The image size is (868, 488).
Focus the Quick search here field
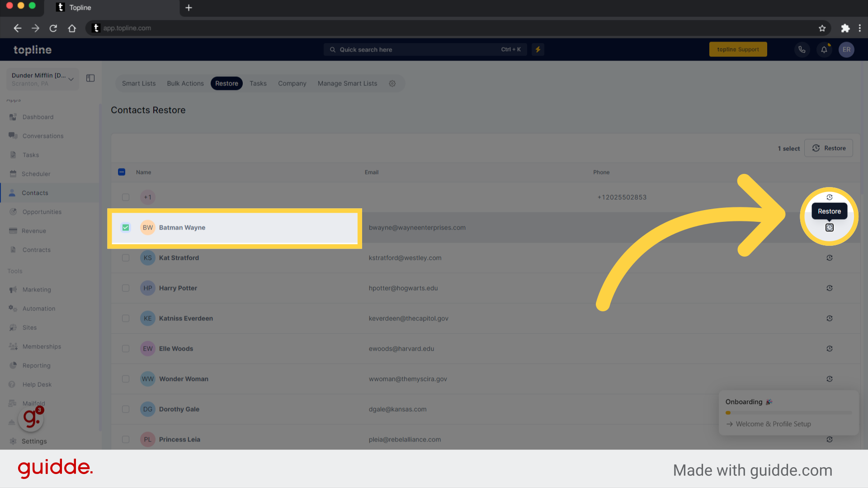coord(425,50)
